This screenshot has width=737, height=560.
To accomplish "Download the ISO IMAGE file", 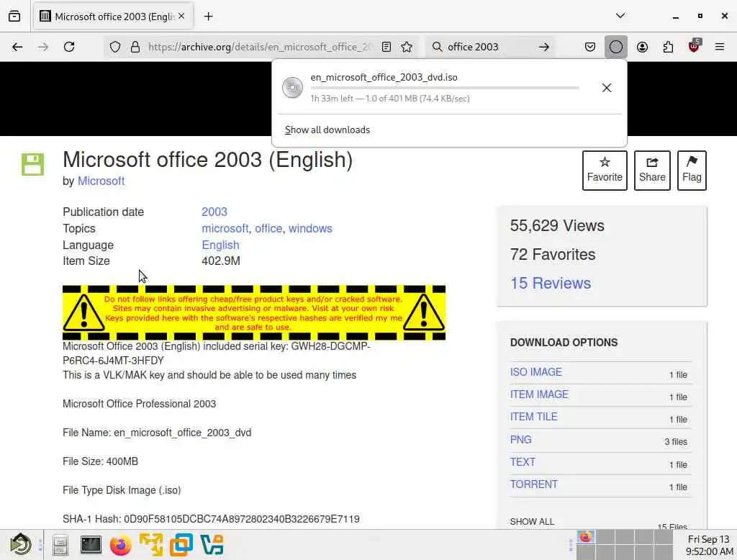I will click(535, 372).
